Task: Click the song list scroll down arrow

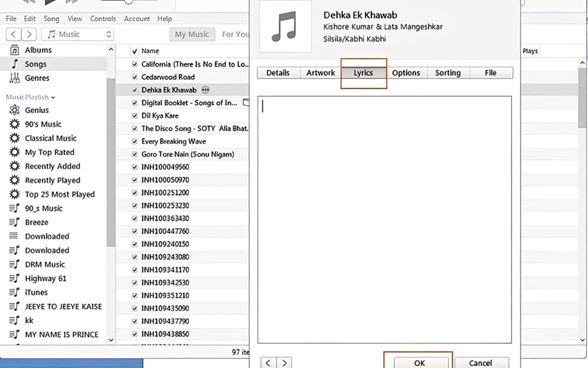Action: [583, 340]
